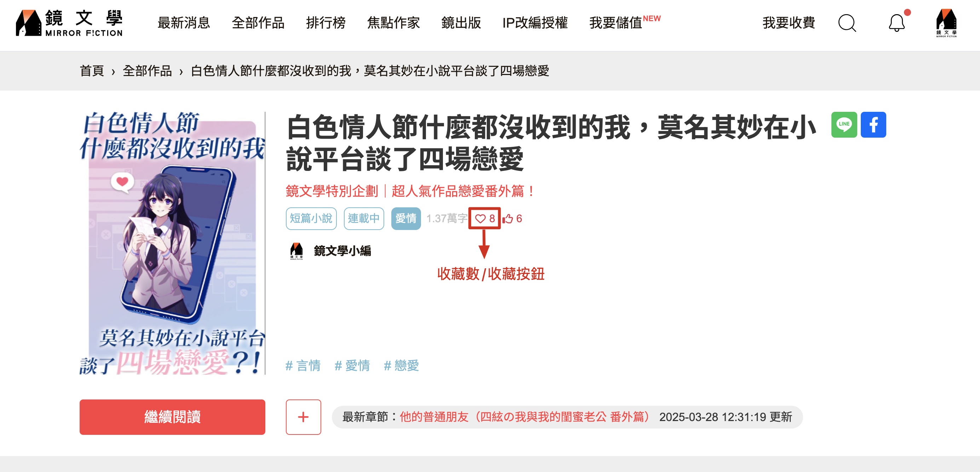
Task: Share the story on Facebook
Action: tap(873, 125)
